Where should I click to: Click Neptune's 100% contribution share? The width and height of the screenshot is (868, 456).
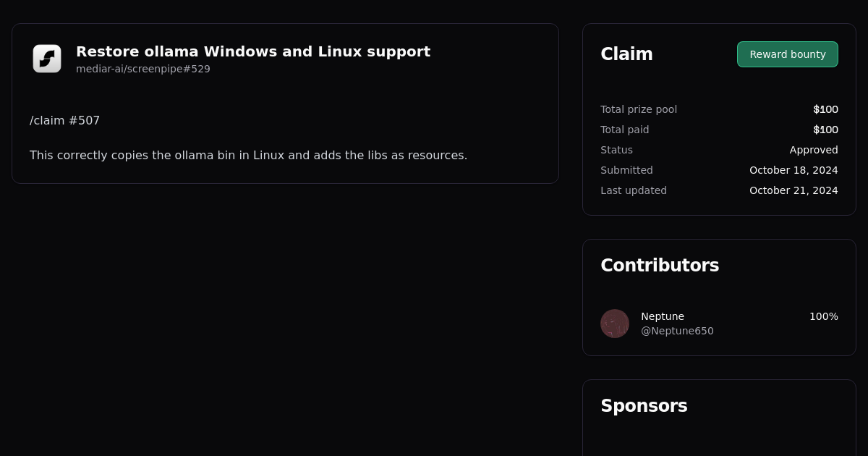click(823, 316)
